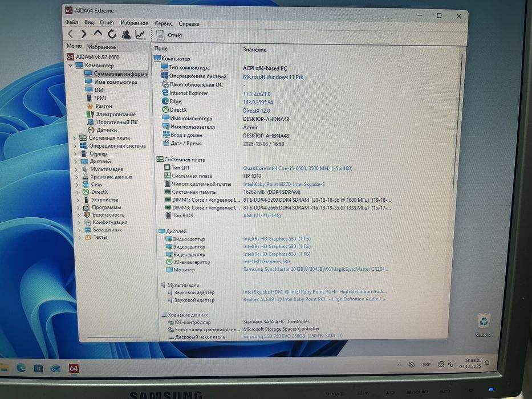The height and width of the screenshot is (399, 532).
Task: Click the Refresh toolbar icon
Action: pyautogui.click(x=112, y=34)
